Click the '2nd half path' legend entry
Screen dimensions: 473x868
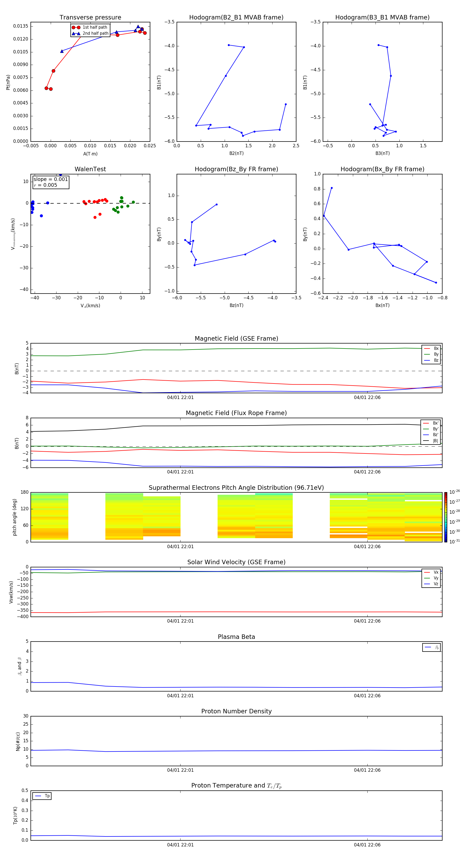tap(90, 33)
